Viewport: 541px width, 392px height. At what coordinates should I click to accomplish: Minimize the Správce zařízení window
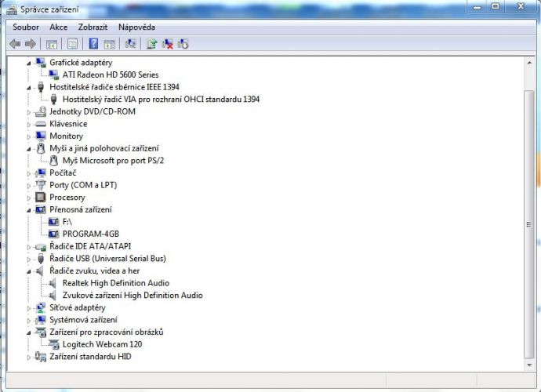tap(477, 7)
